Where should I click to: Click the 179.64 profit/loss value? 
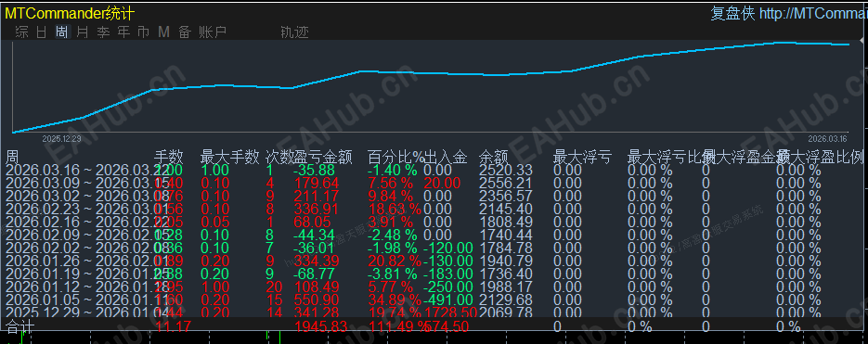(316, 183)
